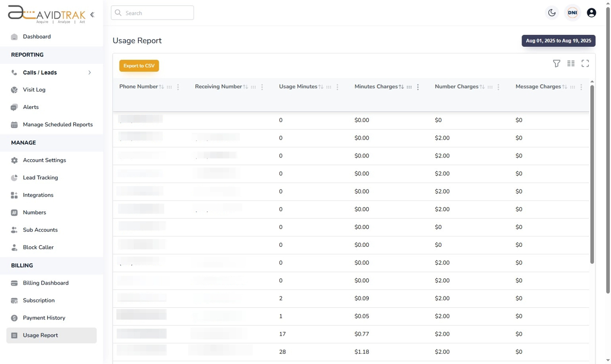Click the search magnifier icon

[x=118, y=13]
